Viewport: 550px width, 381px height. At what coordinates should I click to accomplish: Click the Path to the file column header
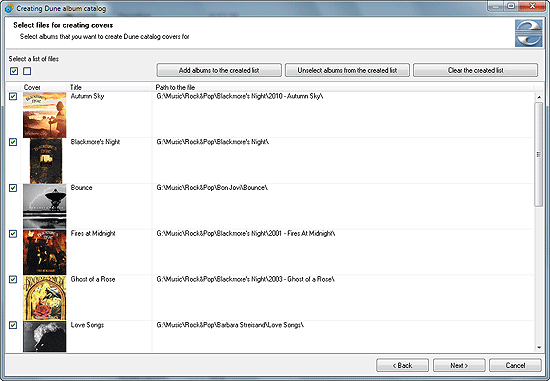point(343,87)
